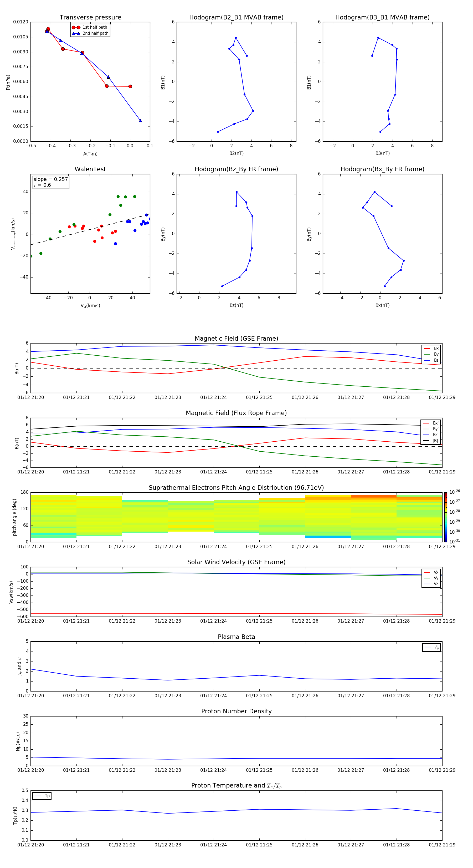Image resolution: width=473 pixels, height=868 pixels.
Task: Click the "Bx'" legend entry in Flux Rope plot
Action: point(431,423)
